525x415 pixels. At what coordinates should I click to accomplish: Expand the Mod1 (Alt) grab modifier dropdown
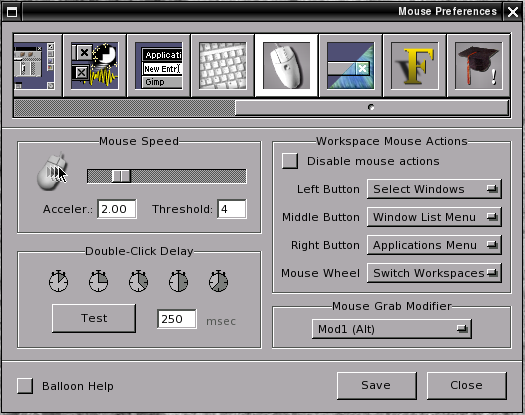(x=392, y=329)
